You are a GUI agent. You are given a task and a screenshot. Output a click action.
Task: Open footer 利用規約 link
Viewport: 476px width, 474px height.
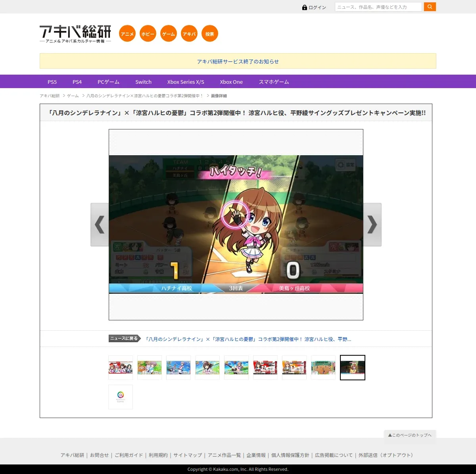coord(158,455)
